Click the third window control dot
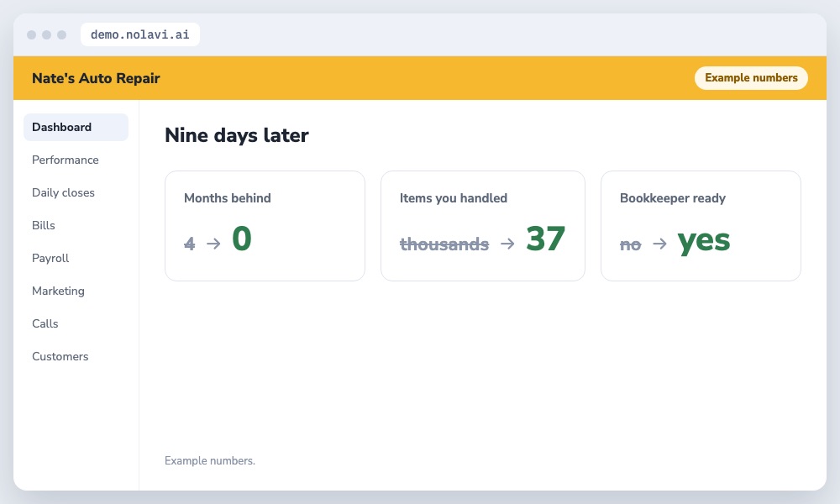Screen dimensions: 840x504 (61, 34)
